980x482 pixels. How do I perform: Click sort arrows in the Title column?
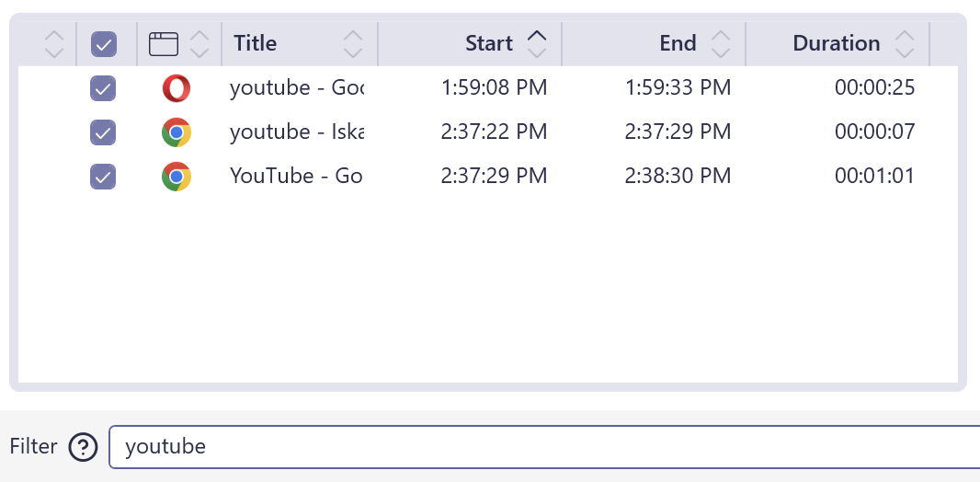(353, 43)
